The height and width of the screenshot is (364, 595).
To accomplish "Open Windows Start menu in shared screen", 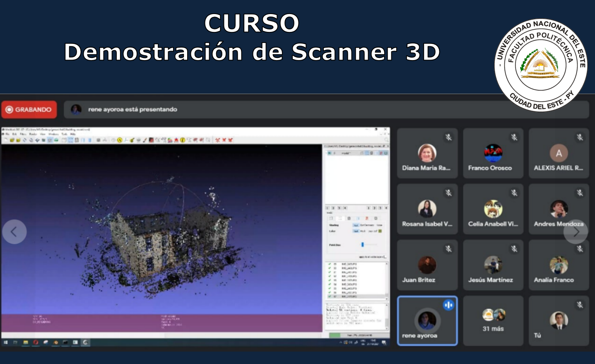I will pyautogui.click(x=6, y=342).
